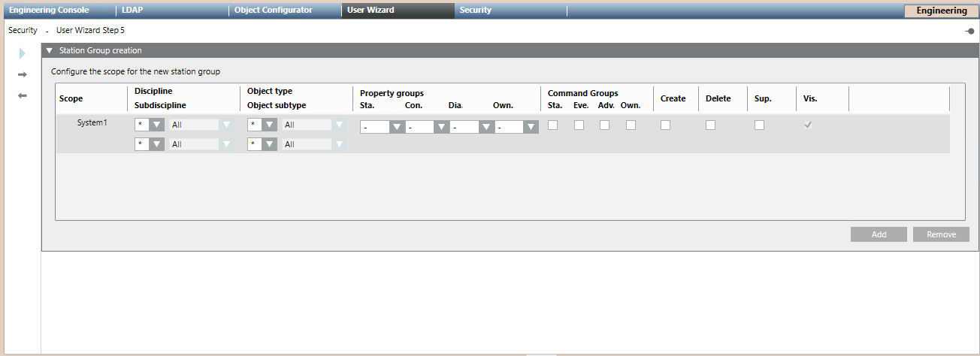
Task: Switch to the Object Configurator tab
Action: pyautogui.click(x=273, y=11)
